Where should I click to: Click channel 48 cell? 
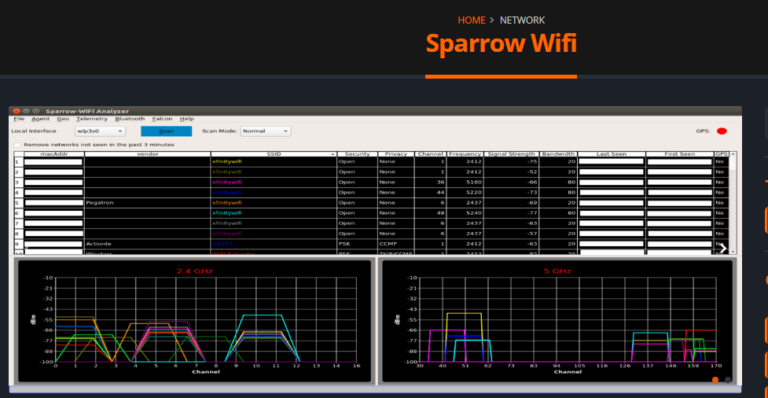click(431, 213)
